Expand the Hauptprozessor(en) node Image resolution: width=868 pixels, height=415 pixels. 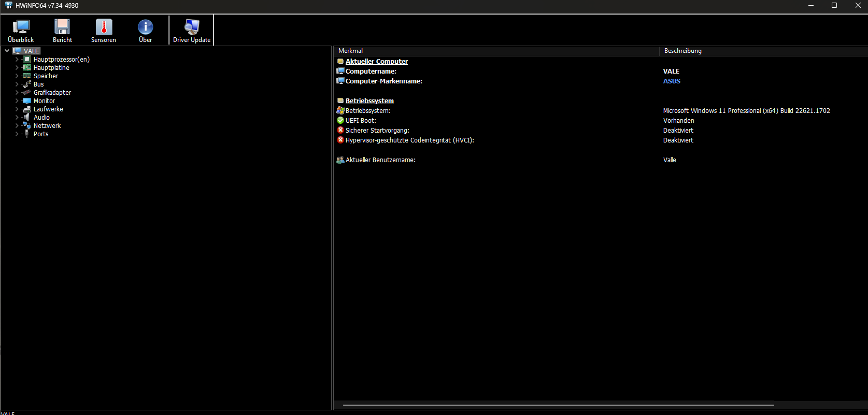(17, 59)
